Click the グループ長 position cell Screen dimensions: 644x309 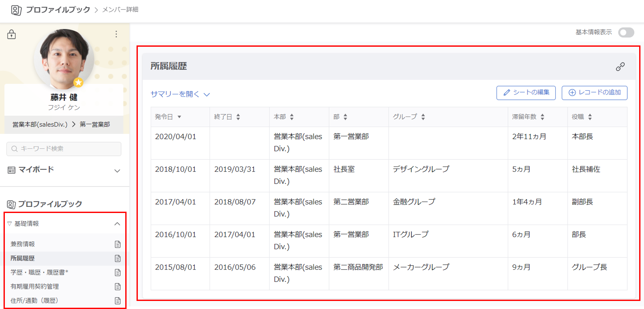(589, 267)
